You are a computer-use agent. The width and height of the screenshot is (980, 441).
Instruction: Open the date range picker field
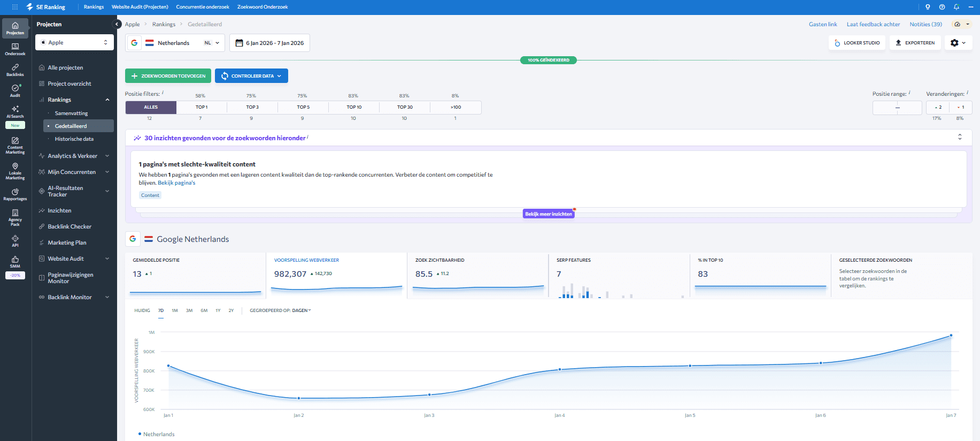pyautogui.click(x=269, y=43)
